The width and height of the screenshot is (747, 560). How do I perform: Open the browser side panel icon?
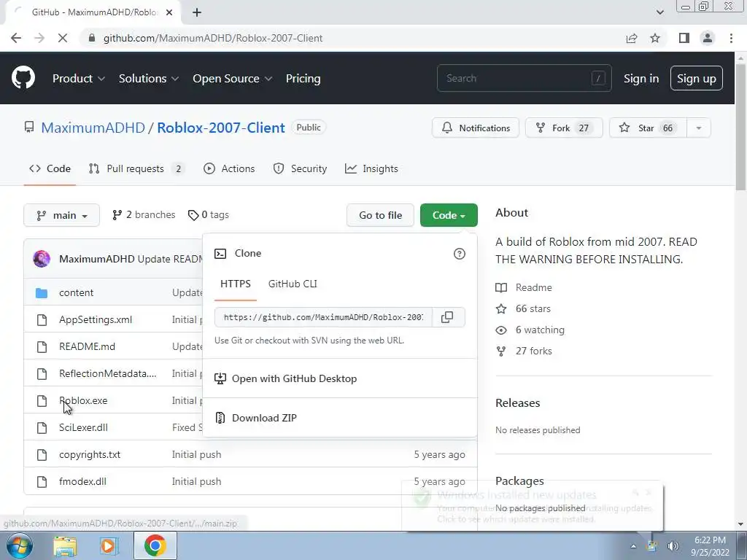[684, 38]
